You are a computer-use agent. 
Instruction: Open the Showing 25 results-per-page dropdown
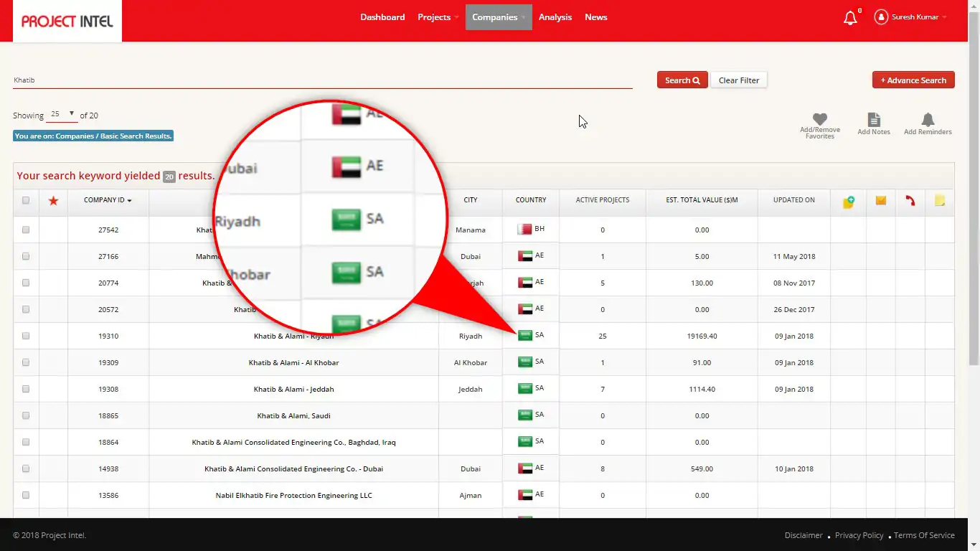62,115
